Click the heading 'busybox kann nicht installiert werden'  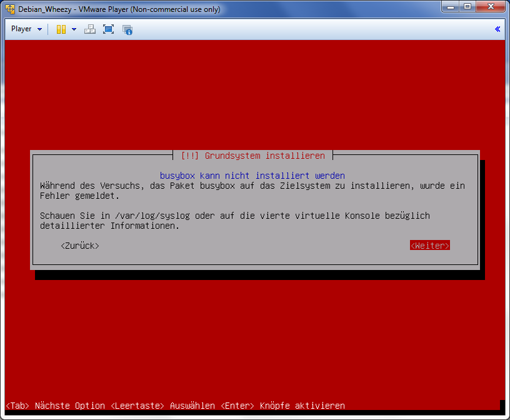click(252, 176)
